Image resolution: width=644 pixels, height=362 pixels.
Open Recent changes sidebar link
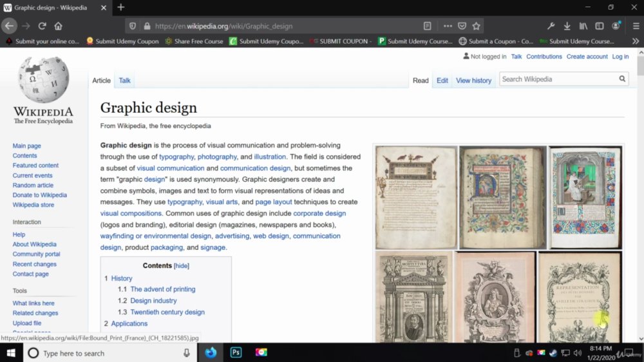pyautogui.click(x=35, y=264)
